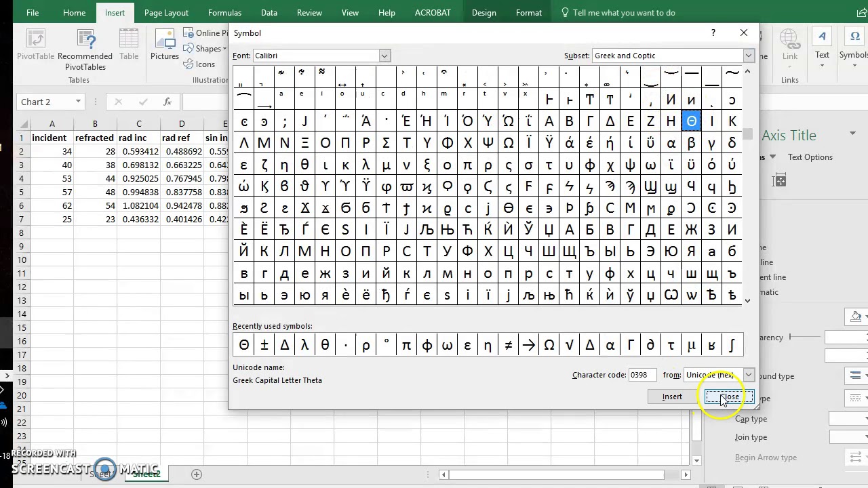Open Text Options in the format pane
The height and width of the screenshot is (488, 868).
[x=810, y=157]
